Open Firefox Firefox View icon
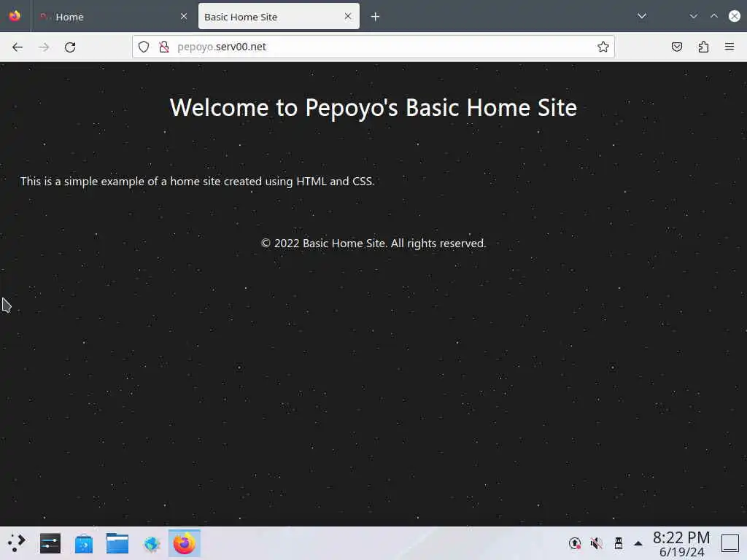 15,16
